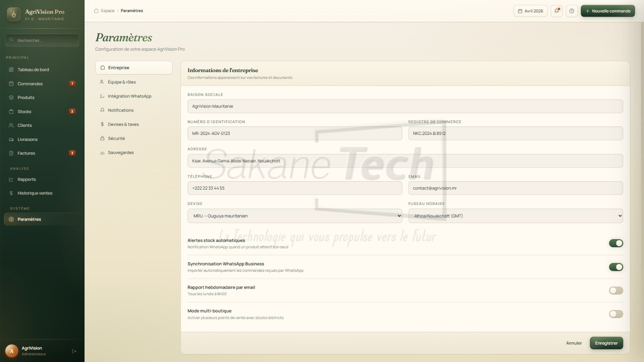This screenshot has height=362, width=644.
Task: Click the AgriVision Pro logo icon
Action: tap(14, 14)
